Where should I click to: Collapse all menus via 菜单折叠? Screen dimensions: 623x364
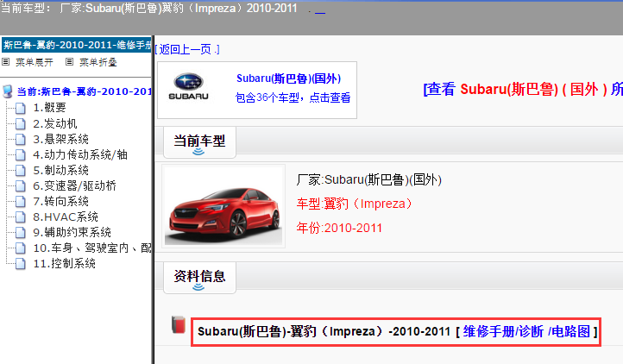click(98, 62)
